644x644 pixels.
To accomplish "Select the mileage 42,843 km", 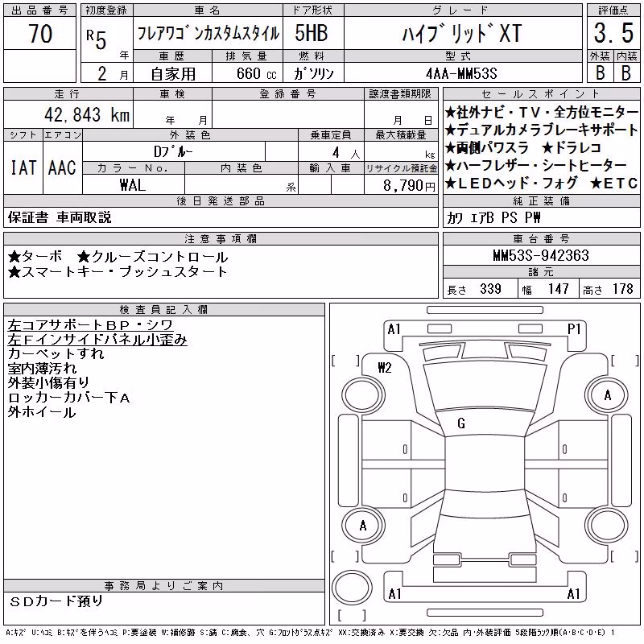I will point(87,114).
